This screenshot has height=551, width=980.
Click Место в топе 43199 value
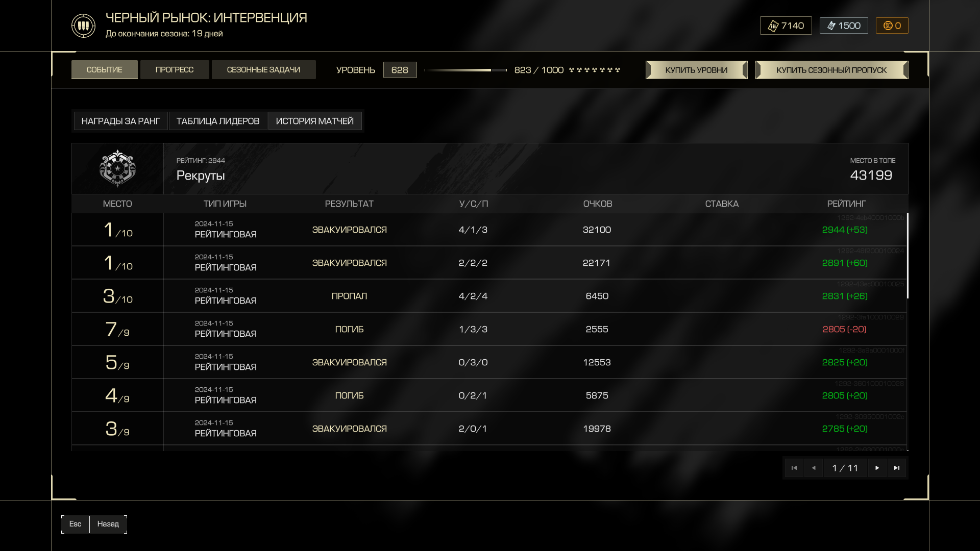tap(871, 175)
